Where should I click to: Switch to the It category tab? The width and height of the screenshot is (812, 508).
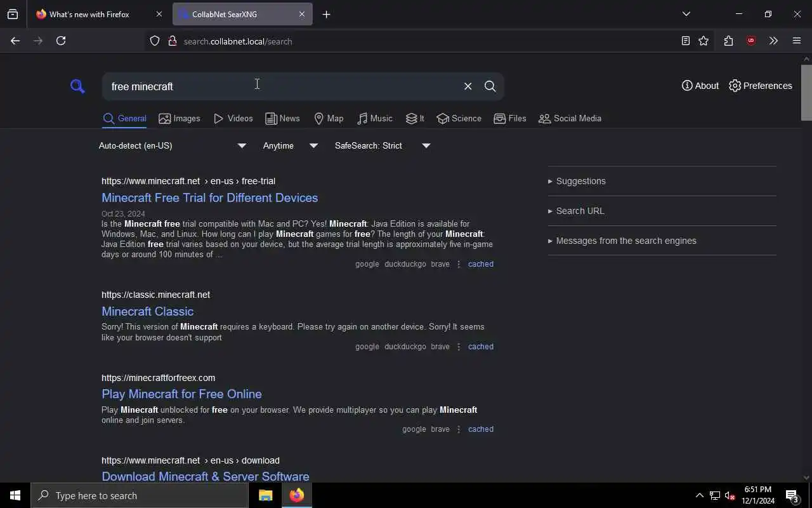pyautogui.click(x=415, y=119)
